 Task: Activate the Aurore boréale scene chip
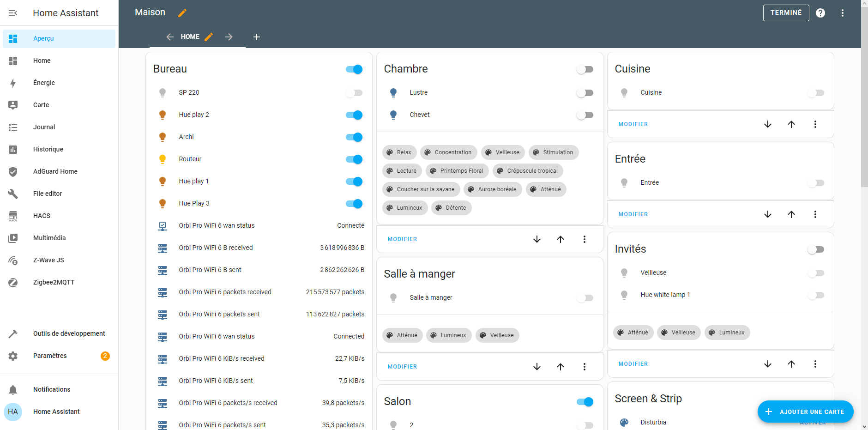(x=493, y=189)
